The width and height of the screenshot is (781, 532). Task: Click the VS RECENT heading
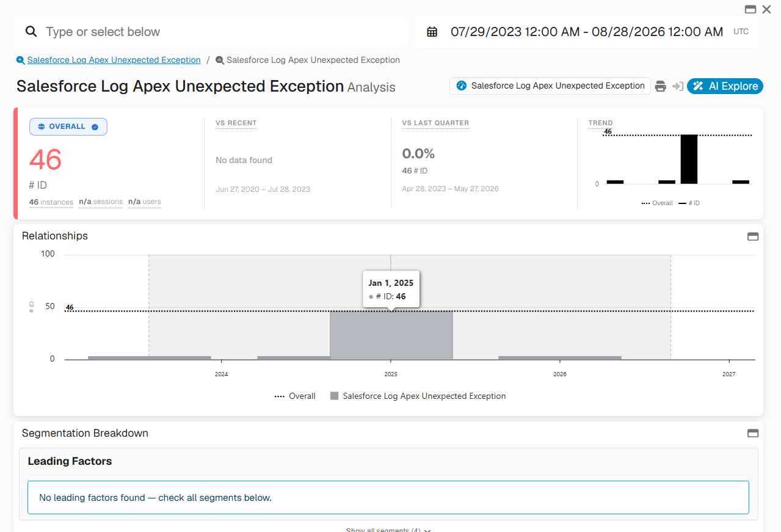pos(236,123)
